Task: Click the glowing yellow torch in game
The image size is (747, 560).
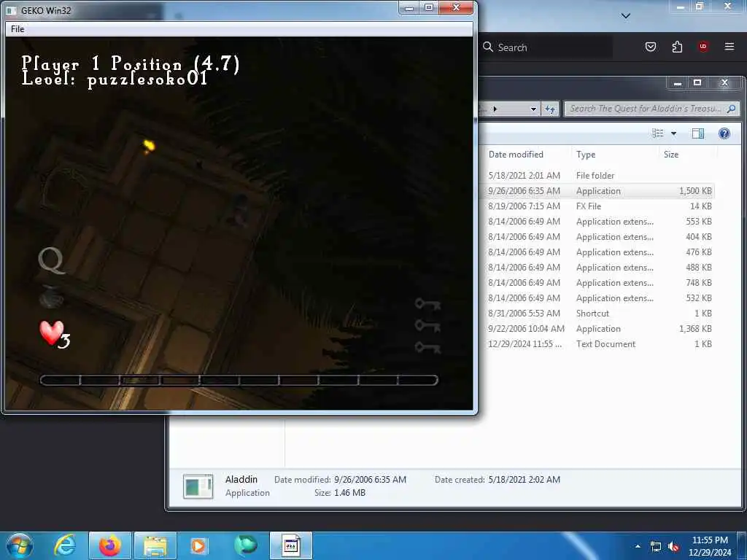Action: point(149,145)
